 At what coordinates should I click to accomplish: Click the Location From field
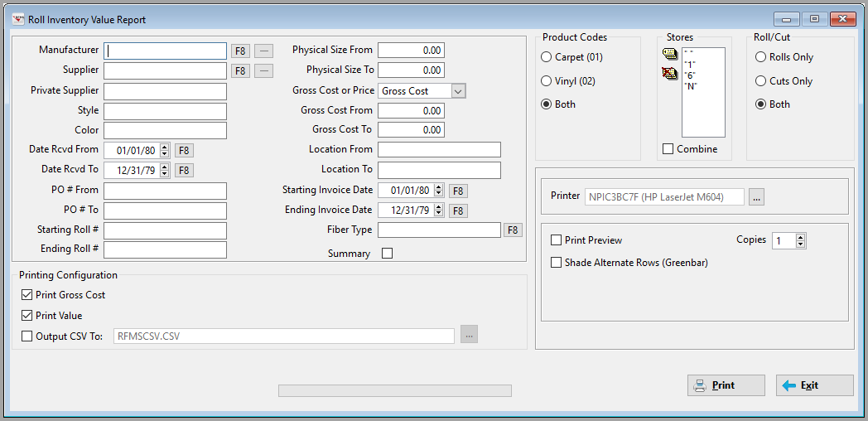pyautogui.click(x=440, y=149)
